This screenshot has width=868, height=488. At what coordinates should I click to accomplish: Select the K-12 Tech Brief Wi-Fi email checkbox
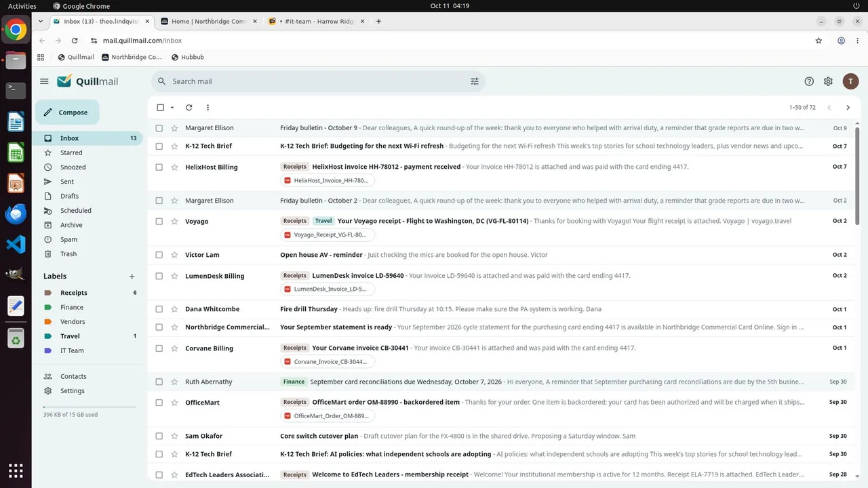[x=159, y=146]
